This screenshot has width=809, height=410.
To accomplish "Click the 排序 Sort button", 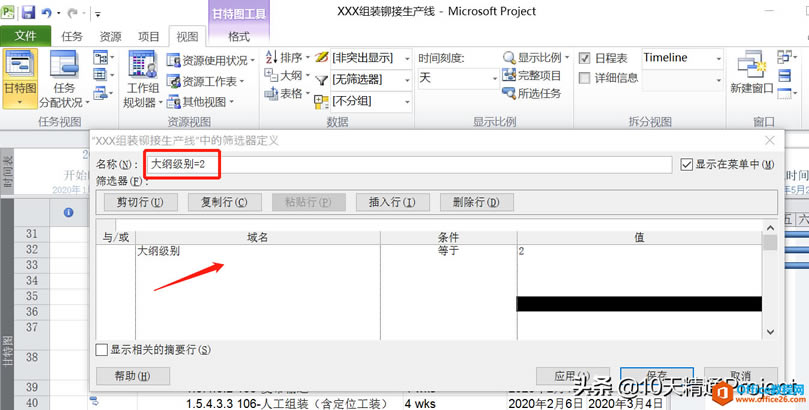I will click(x=287, y=57).
